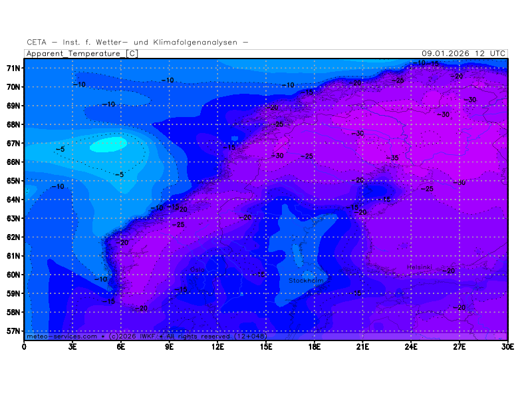The width and height of the screenshot is (532, 399).
Task: Click the Apparent_Temperature_[C] header label
Action: 82,53
